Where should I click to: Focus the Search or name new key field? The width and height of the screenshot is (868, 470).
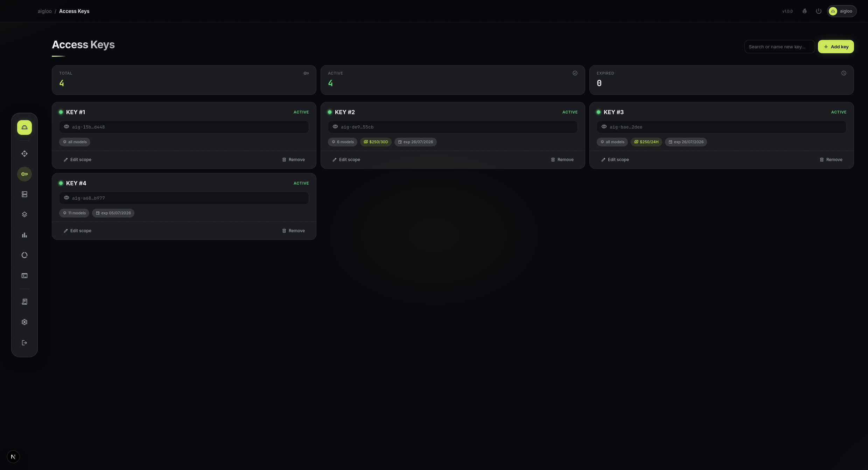[x=779, y=47]
